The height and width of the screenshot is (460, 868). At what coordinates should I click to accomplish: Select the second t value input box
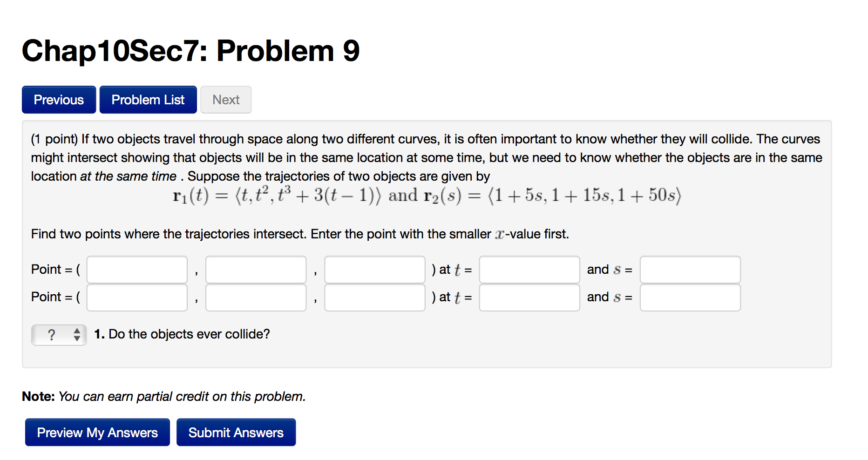529,297
